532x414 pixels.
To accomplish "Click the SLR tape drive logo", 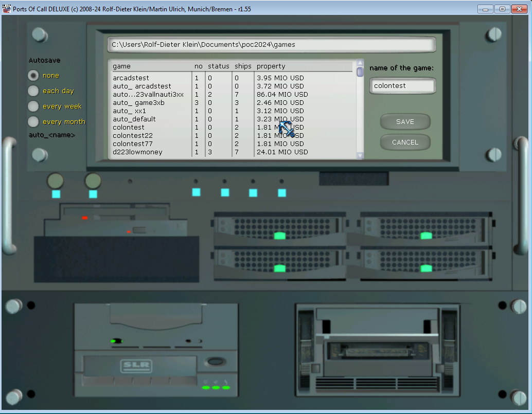I will tap(136, 366).
